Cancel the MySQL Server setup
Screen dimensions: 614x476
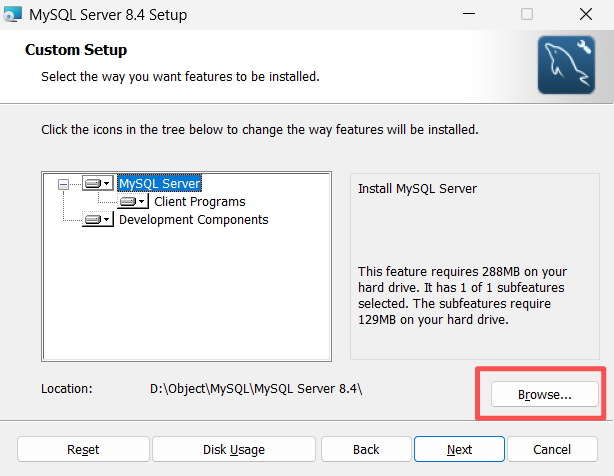[x=552, y=450]
